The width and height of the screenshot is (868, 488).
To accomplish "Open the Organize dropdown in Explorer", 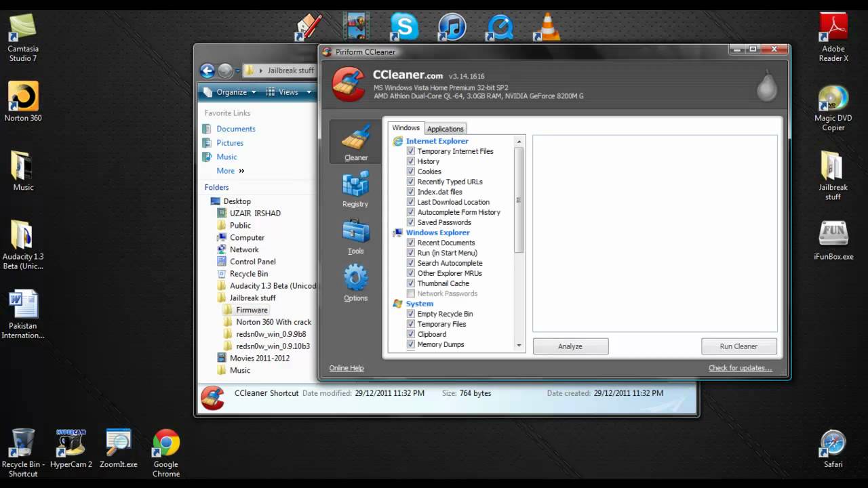I will (x=231, y=92).
